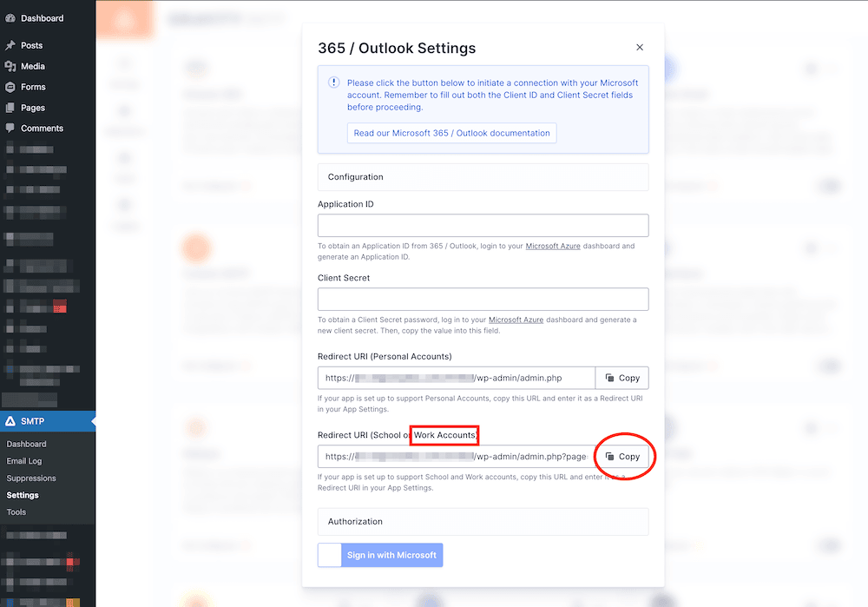Open Microsoft Azure link under Client Secret
This screenshot has width=868, height=607.
(516, 320)
